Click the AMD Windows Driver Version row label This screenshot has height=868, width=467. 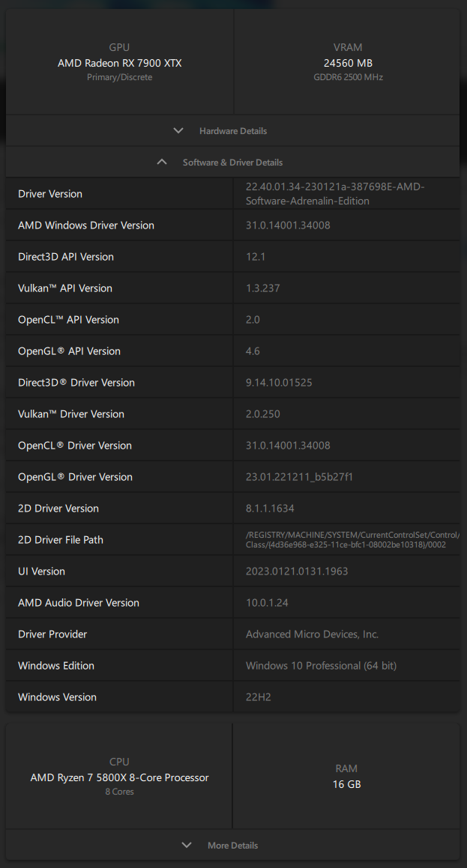tap(86, 225)
